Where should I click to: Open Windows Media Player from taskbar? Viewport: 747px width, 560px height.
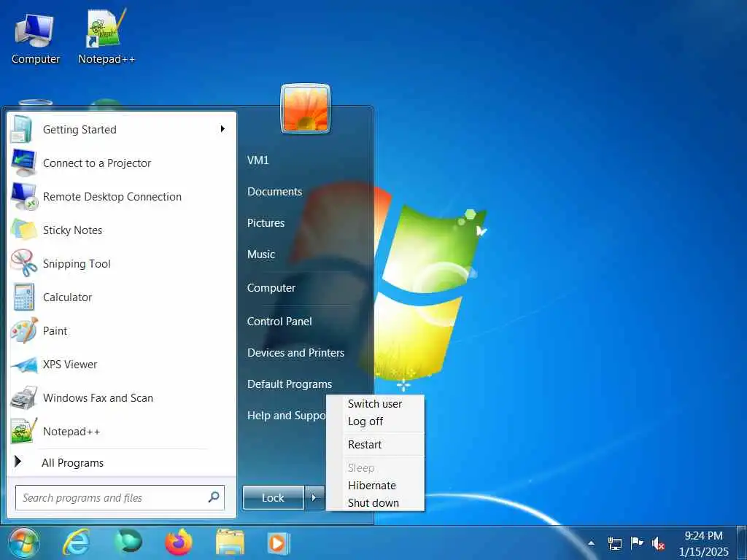[278, 543]
